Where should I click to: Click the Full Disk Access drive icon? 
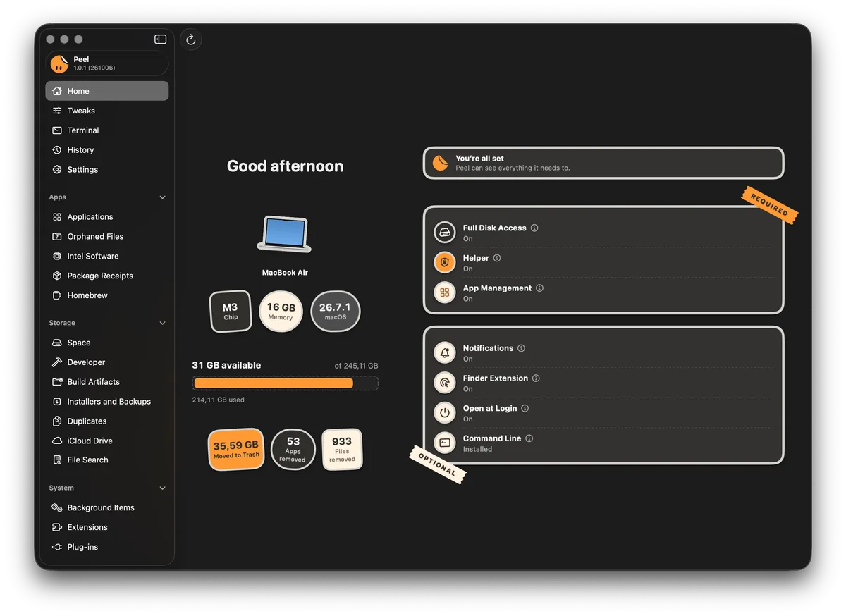[x=445, y=232]
